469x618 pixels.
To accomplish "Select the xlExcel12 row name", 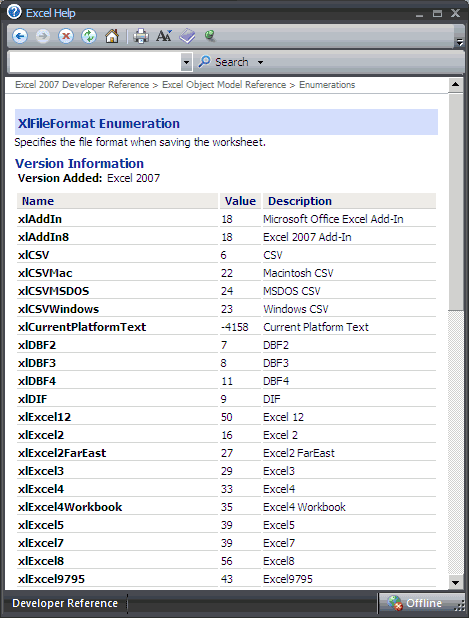I will tap(45, 417).
